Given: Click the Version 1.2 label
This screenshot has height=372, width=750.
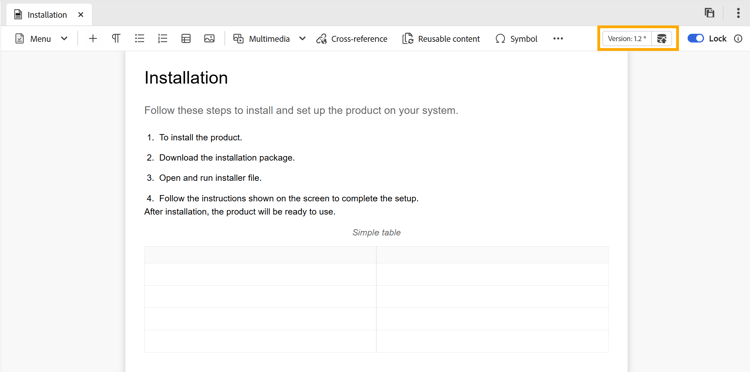Looking at the screenshot, I should 627,39.
